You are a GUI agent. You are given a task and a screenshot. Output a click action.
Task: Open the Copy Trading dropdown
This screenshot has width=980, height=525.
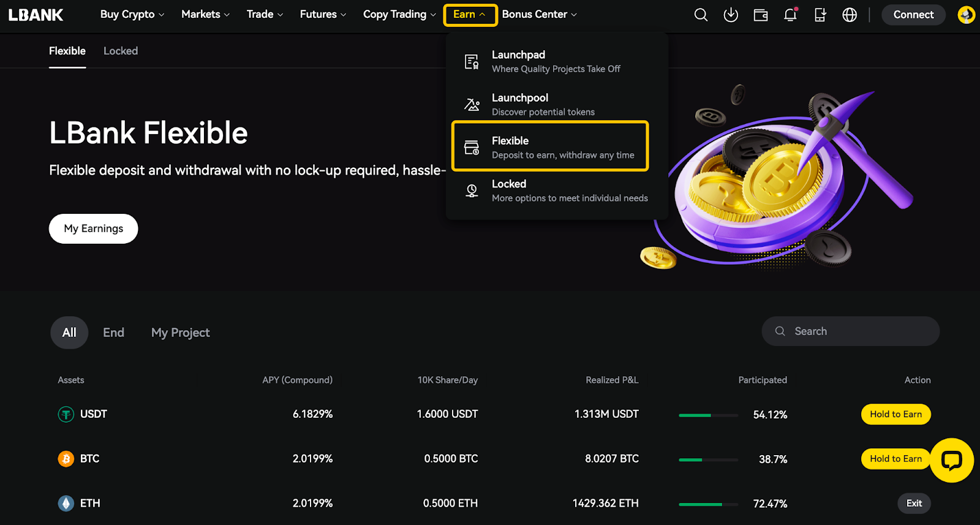399,14
